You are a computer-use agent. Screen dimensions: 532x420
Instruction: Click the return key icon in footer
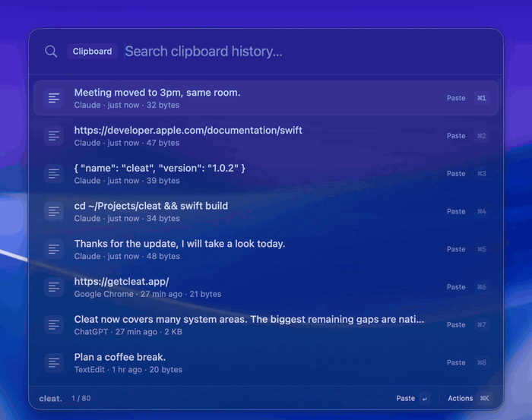[424, 399]
